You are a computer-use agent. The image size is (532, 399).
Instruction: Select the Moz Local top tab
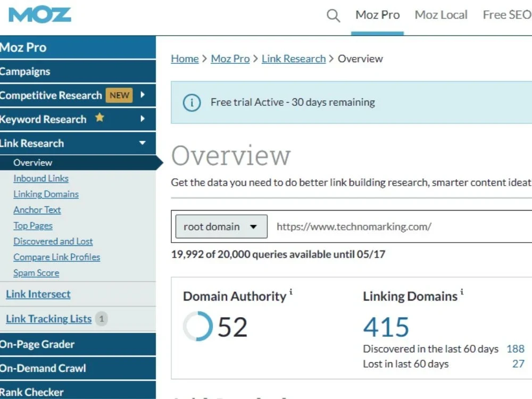441,15
